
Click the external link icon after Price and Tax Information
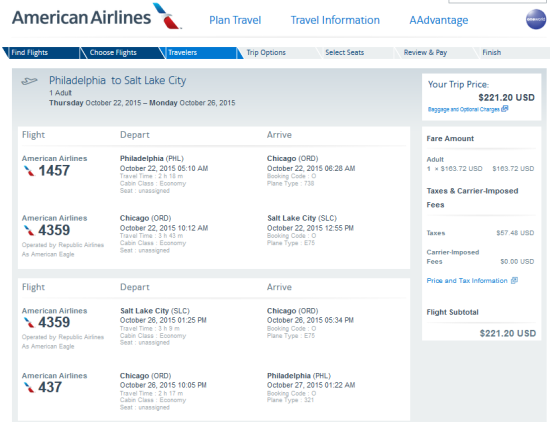tap(514, 280)
